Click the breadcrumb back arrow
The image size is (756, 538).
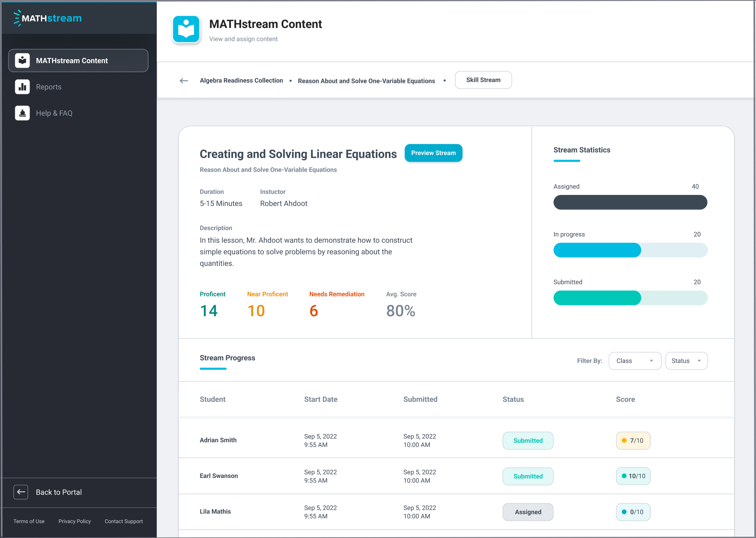pos(184,80)
